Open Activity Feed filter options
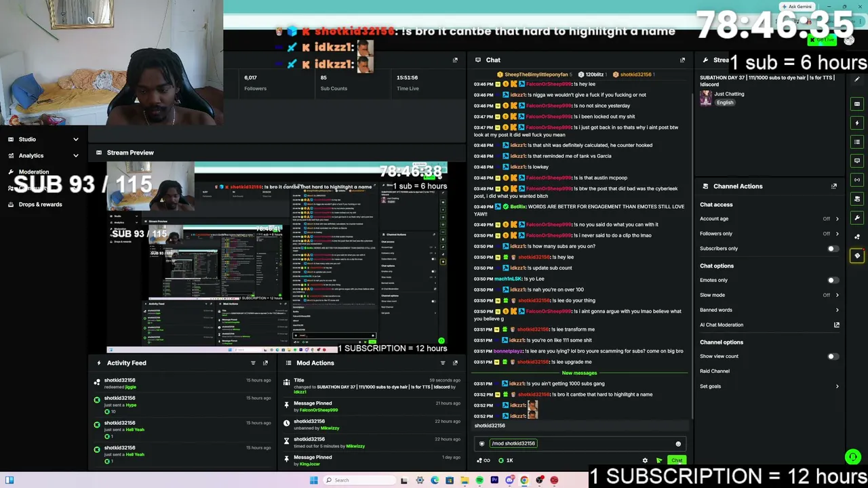Screen dimensions: 868x488 253,363
